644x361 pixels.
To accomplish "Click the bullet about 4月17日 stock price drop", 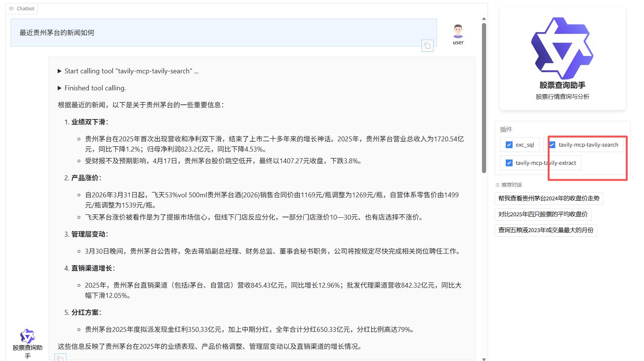I will (x=224, y=161).
